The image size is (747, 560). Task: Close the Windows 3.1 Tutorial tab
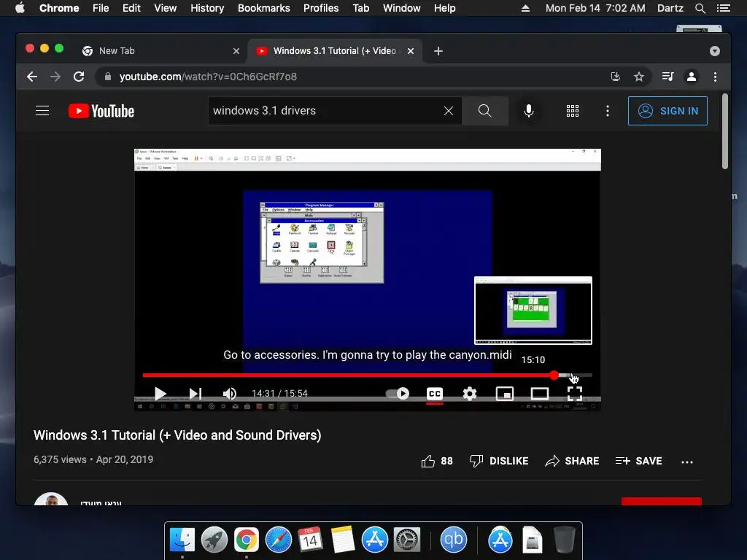coord(411,51)
